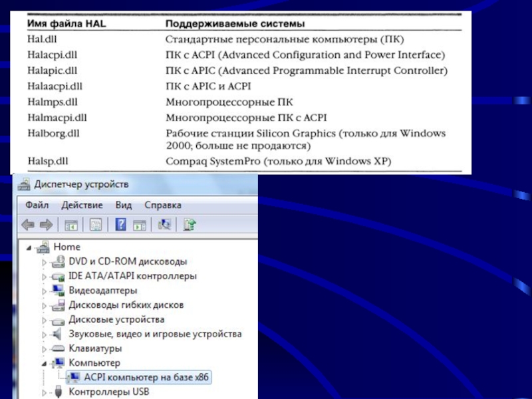Screen dimensions: 532x399
Task: Expand the DVD и CD-ROM дисководы node
Action: (x=45, y=262)
